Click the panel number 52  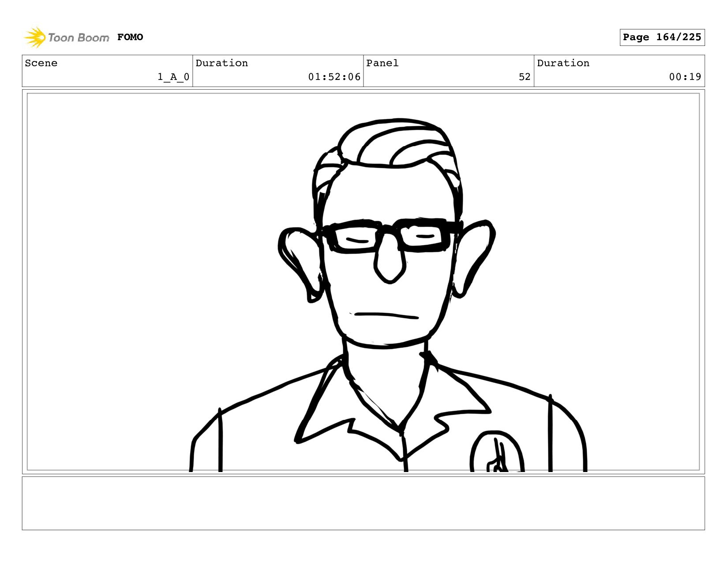524,77
